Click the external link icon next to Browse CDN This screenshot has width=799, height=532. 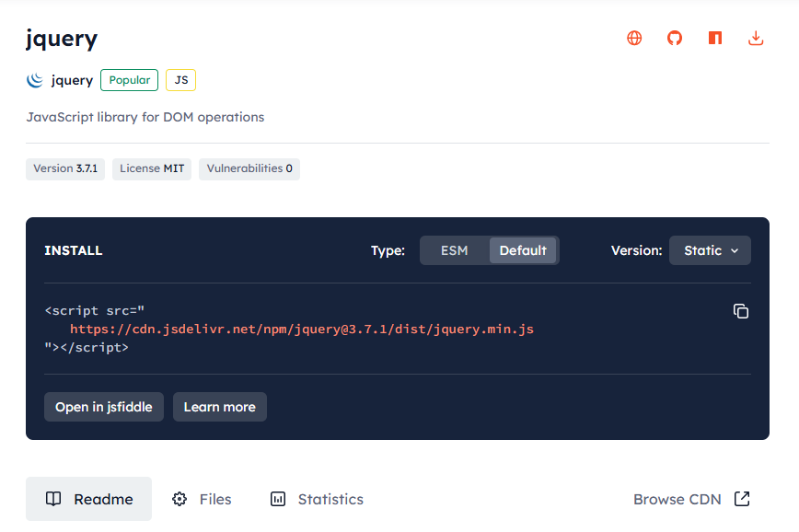[x=742, y=499]
